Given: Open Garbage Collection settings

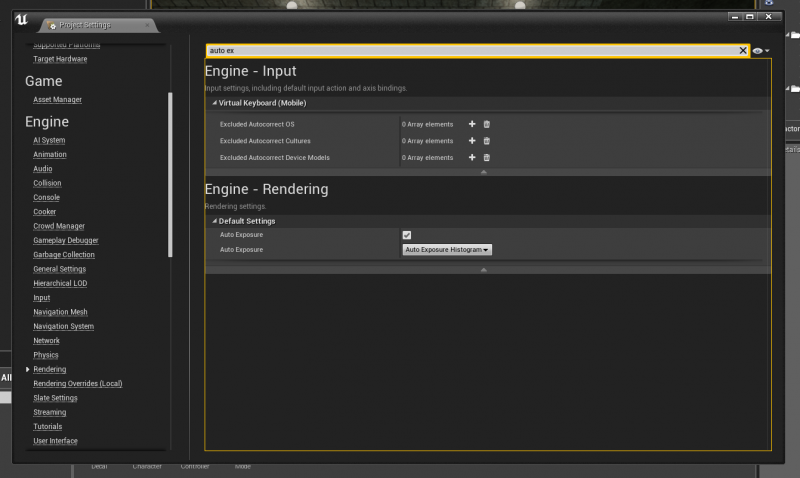Looking at the screenshot, I should tap(64, 255).
